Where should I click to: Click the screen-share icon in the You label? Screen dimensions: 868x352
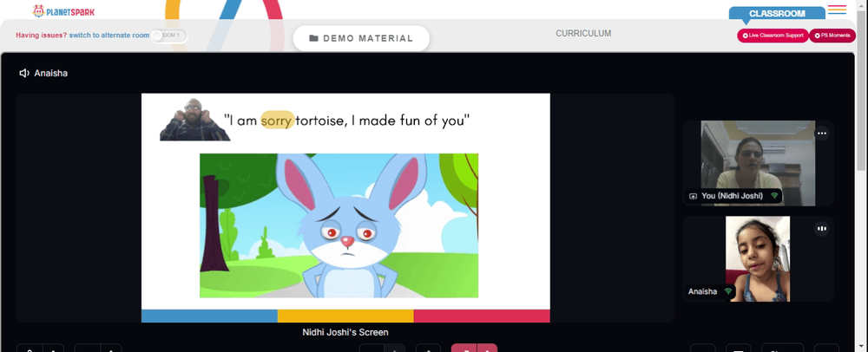[x=693, y=196]
